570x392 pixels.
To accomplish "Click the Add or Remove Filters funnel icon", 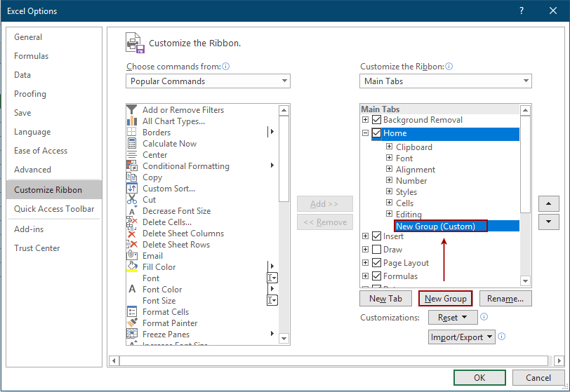I will 131,109.
